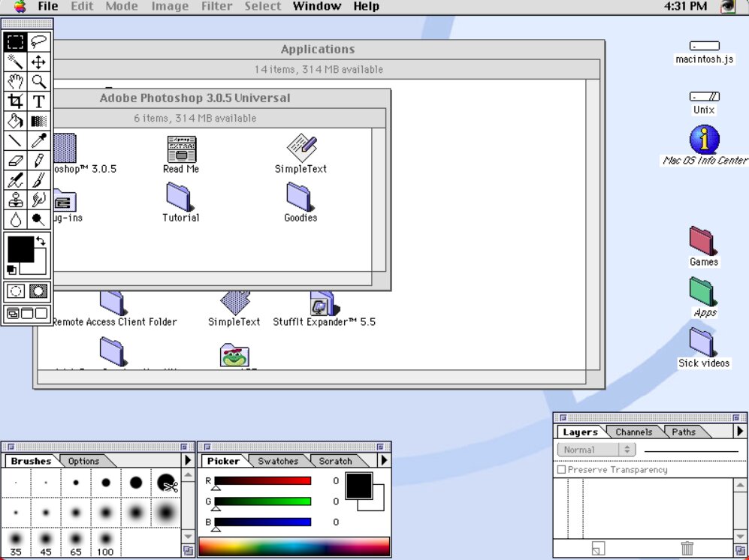Choose standard window screen mode
The width and height of the screenshot is (749, 560).
tap(13, 314)
